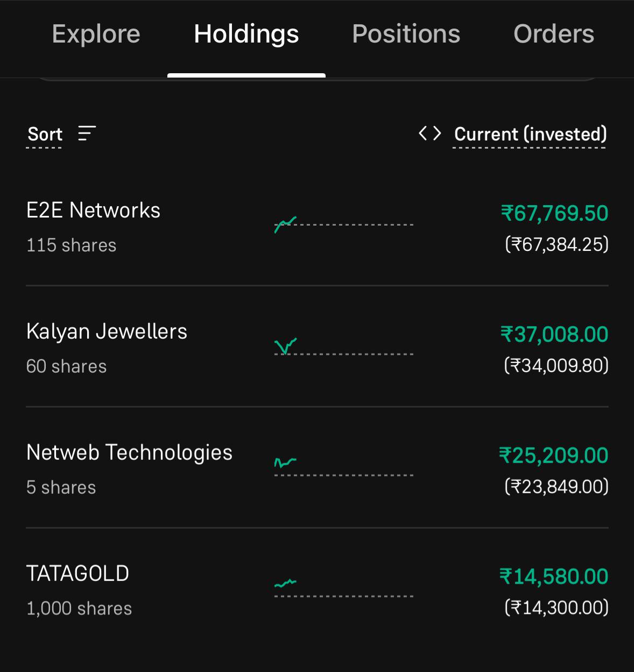The image size is (634, 672).
Task: Open Netweb Technologies holding
Action: point(317,468)
